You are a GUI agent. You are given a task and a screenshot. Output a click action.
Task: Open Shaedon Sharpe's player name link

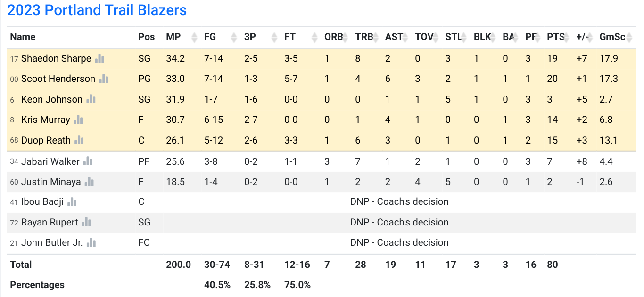click(56, 58)
